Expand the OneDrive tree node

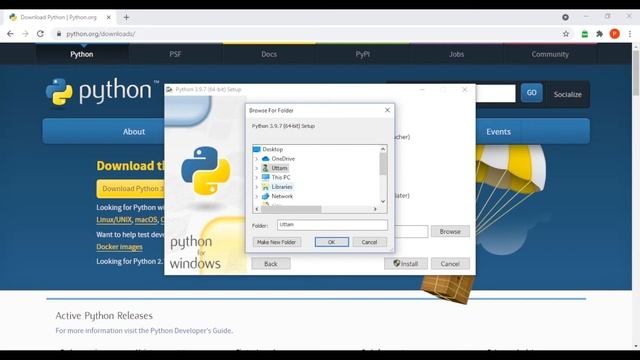[x=256, y=159]
